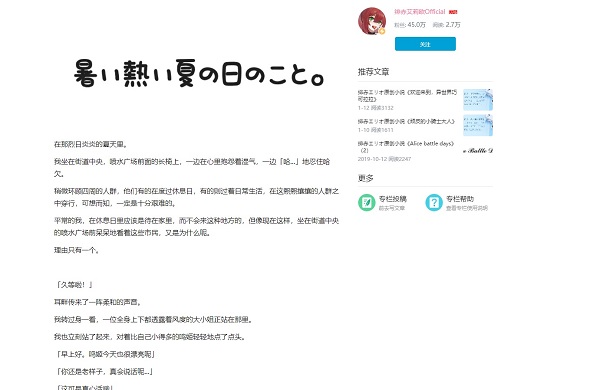This screenshot has height=390, width=590.
Task: Click the green 专栏投稿 pencil icon
Action: pyautogui.click(x=366, y=203)
